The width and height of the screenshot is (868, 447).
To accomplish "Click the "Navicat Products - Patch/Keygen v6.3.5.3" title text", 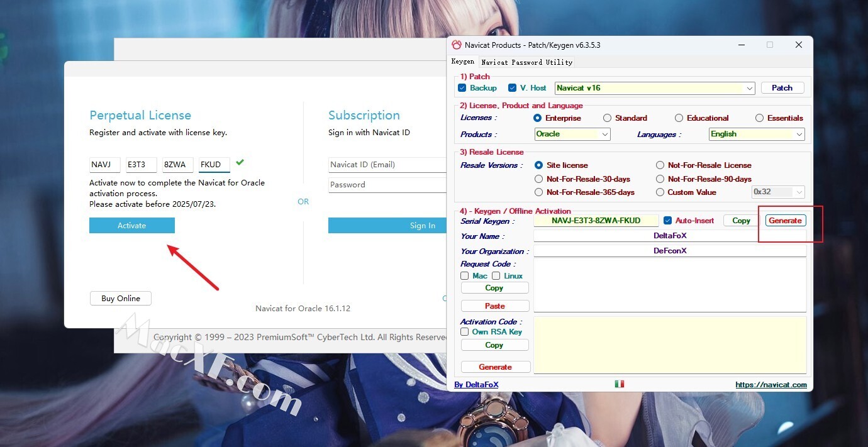I will point(532,45).
